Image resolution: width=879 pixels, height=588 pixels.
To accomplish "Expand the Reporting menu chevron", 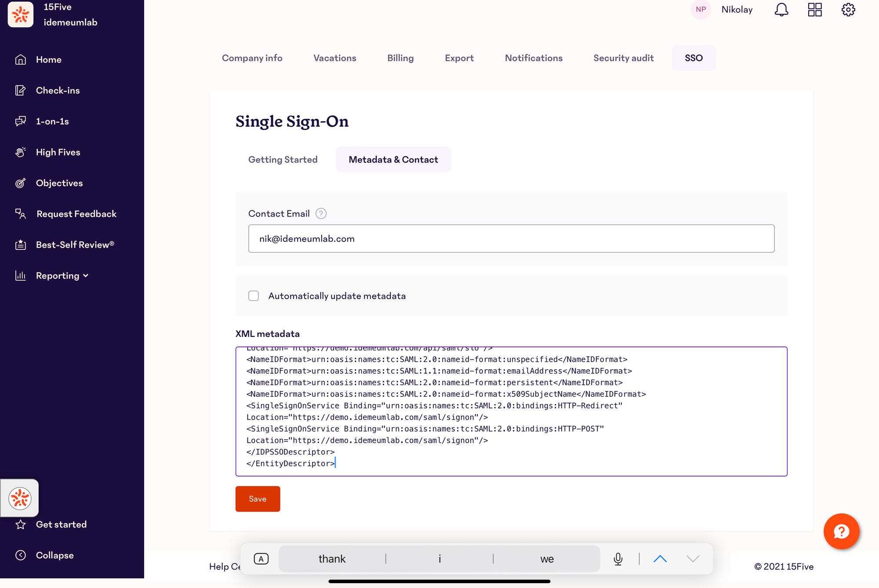I will [x=86, y=276].
